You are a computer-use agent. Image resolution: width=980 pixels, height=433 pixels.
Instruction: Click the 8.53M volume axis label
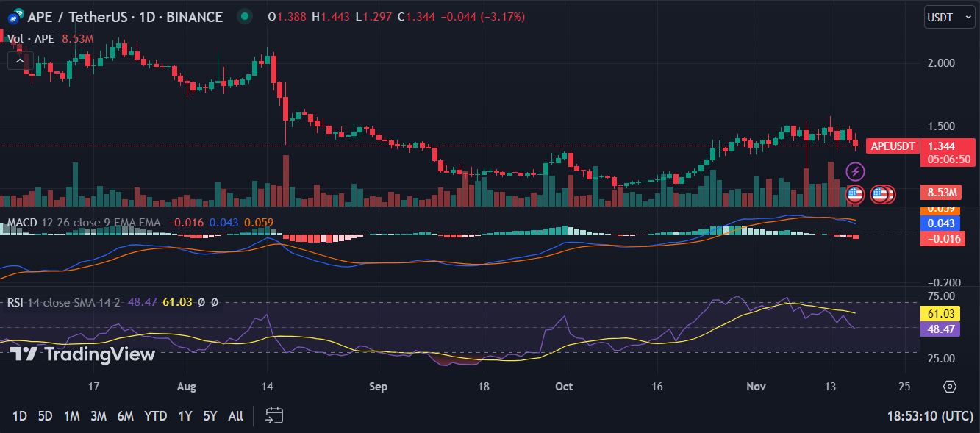coord(943,193)
